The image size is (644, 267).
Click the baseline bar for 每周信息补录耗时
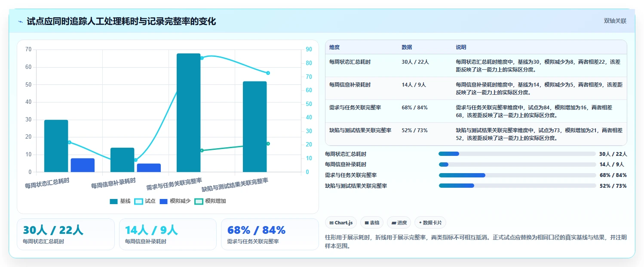[x=123, y=160]
